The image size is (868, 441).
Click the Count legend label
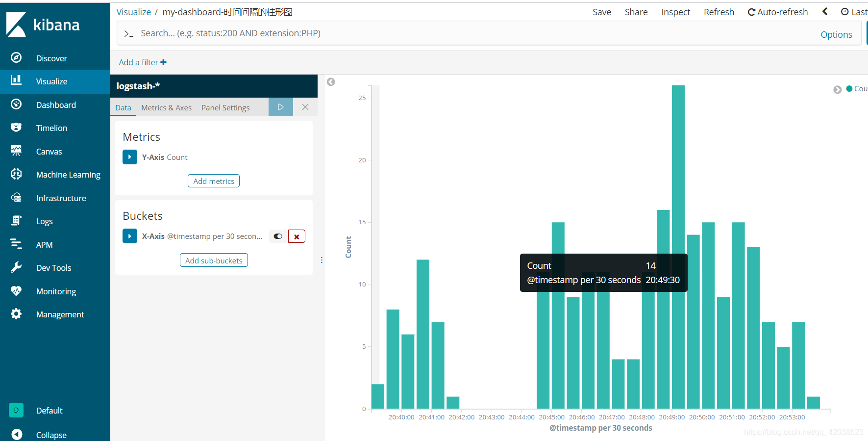(x=861, y=89)
